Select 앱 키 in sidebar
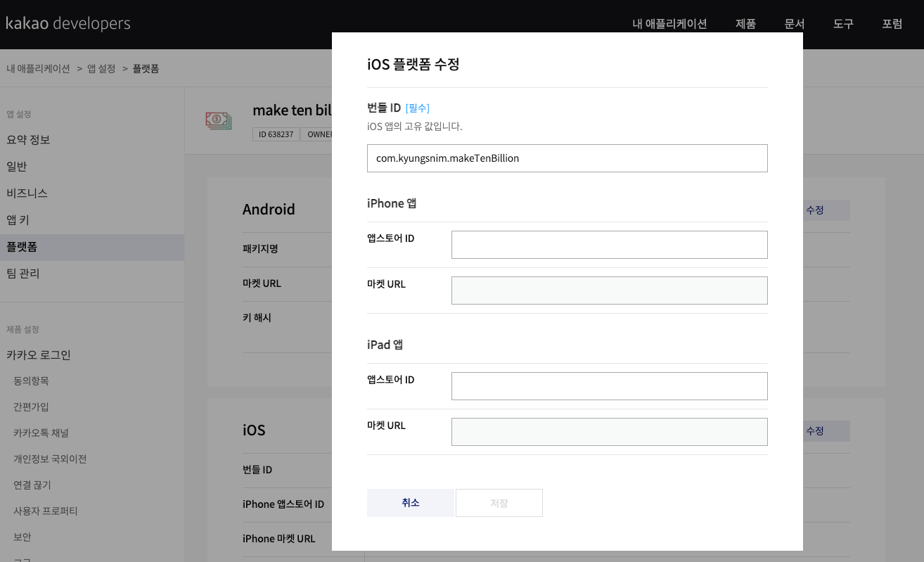Screen dimensions: 924x562 (x=92, y=220)
